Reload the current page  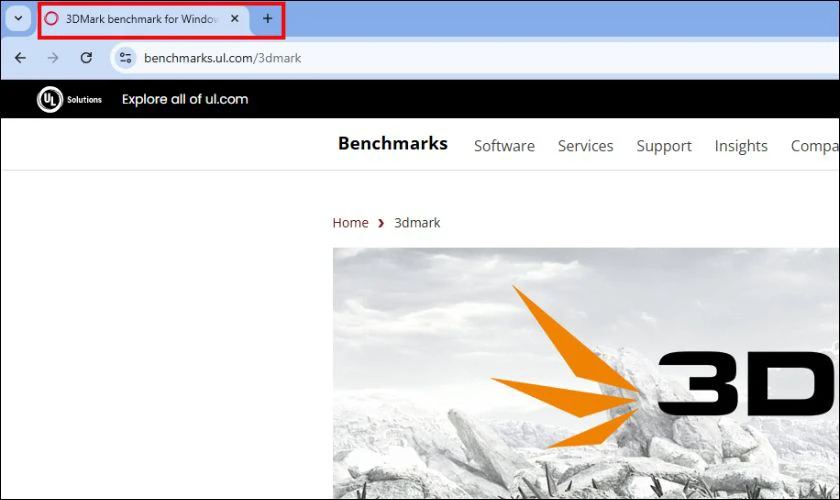coord(86,58)
